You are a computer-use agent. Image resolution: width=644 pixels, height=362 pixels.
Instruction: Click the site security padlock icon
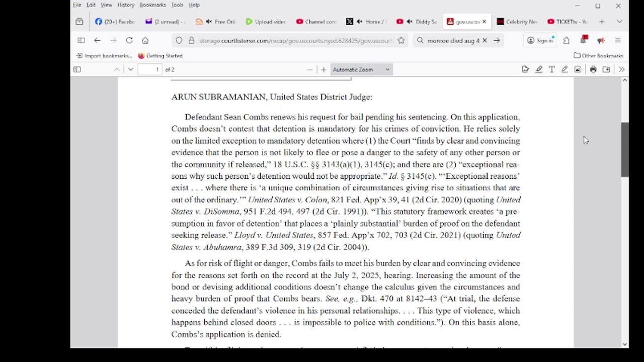[191, 40]
